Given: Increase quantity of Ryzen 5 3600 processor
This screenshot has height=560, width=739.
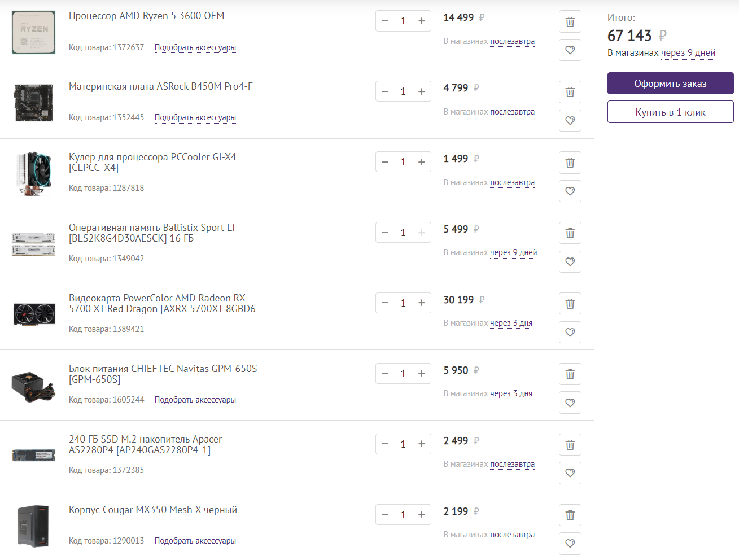Looking at the screenshot, I should [x=422, y=21].
